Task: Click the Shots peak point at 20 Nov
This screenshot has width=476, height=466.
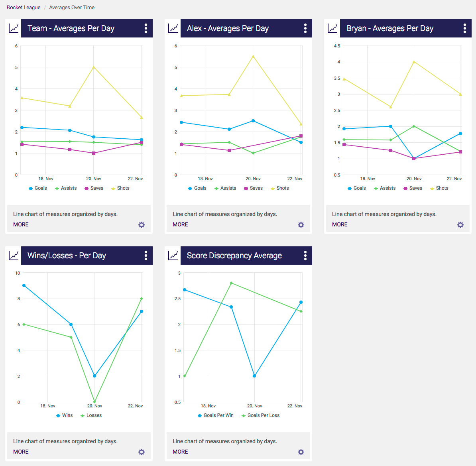Action: click(94, 67)
